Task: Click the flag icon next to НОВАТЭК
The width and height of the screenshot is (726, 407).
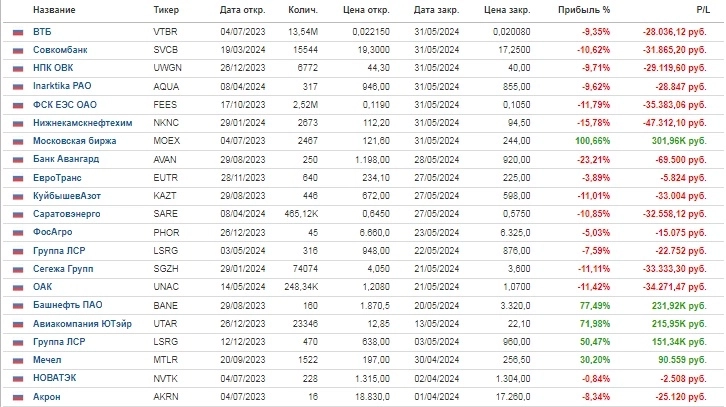Action: pyautogui.click(x=18, y=378)
